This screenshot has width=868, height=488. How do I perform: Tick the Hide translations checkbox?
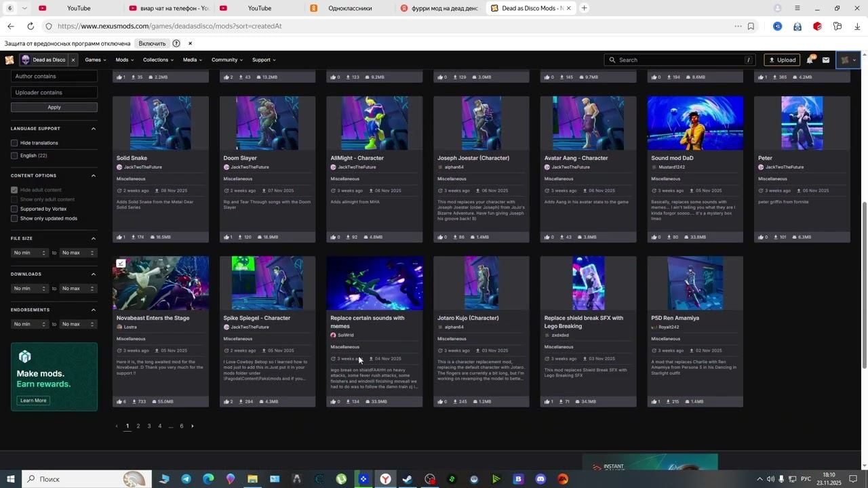14,143
